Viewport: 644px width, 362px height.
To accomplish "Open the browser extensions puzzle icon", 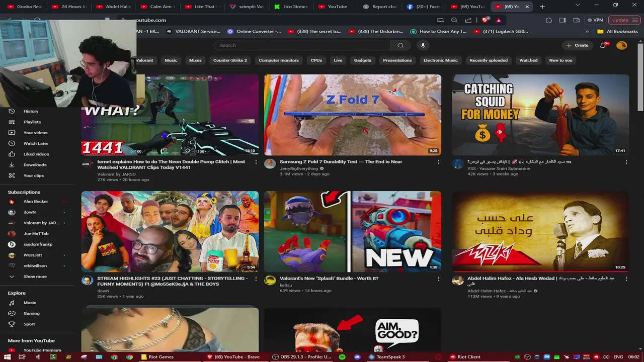I will [x=549, y=20].
